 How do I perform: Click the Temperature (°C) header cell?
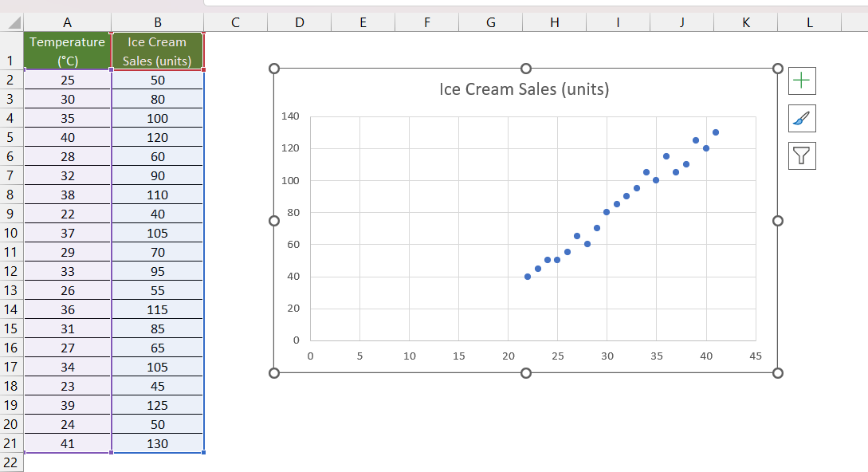point(68,51)
